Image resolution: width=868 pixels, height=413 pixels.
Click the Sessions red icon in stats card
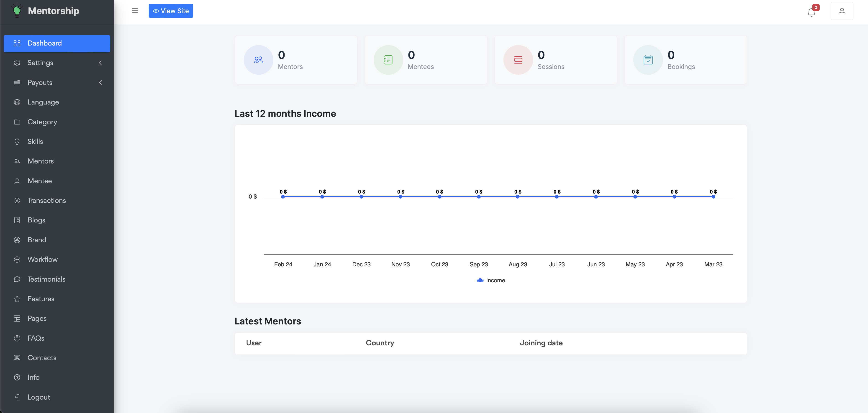(518, 60)
